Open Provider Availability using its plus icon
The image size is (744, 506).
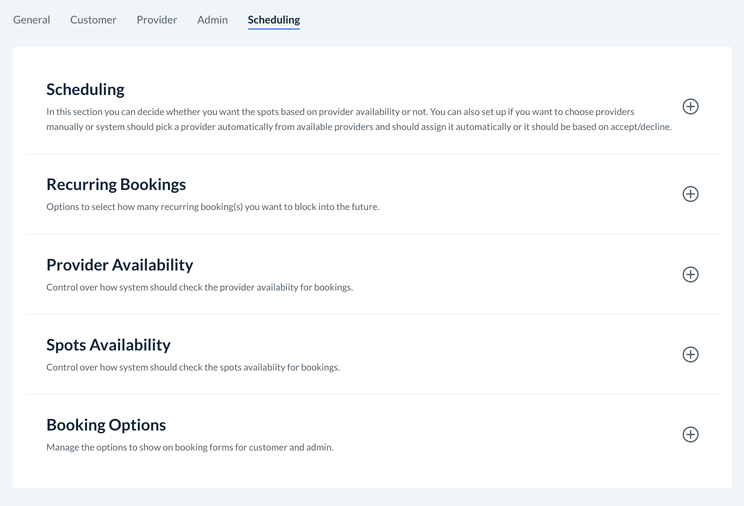point(690,274)
